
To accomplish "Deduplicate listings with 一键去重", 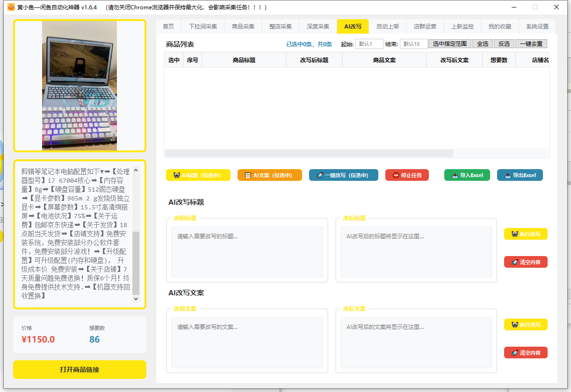I will pos(531,43).
